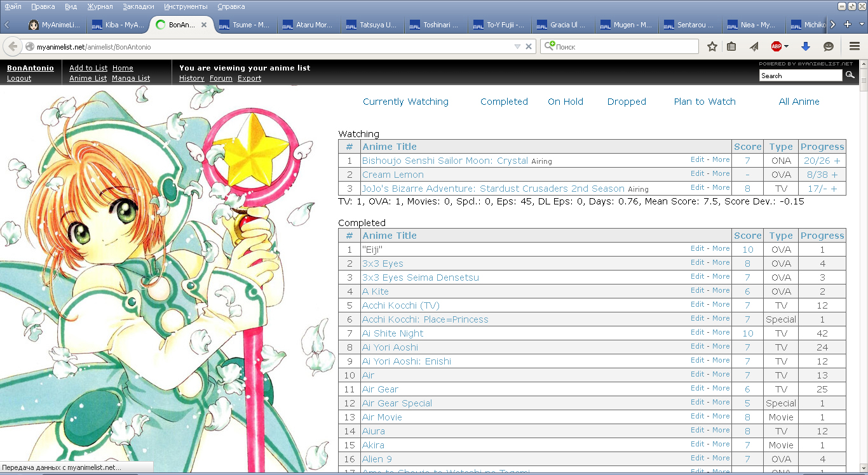Switch to the Mugen tab

(627, 25)
